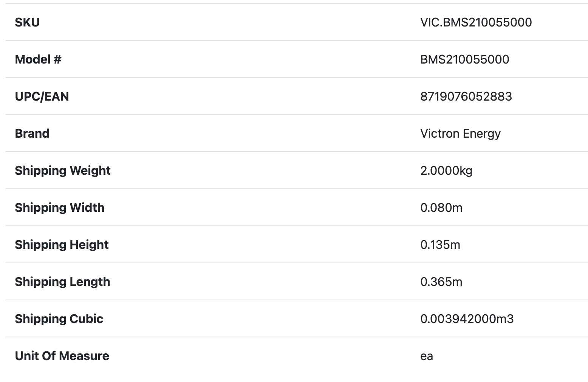This screenshot has width=588, height=382.
Task: Click the "ea" unit value
Action: click(427, 356)
